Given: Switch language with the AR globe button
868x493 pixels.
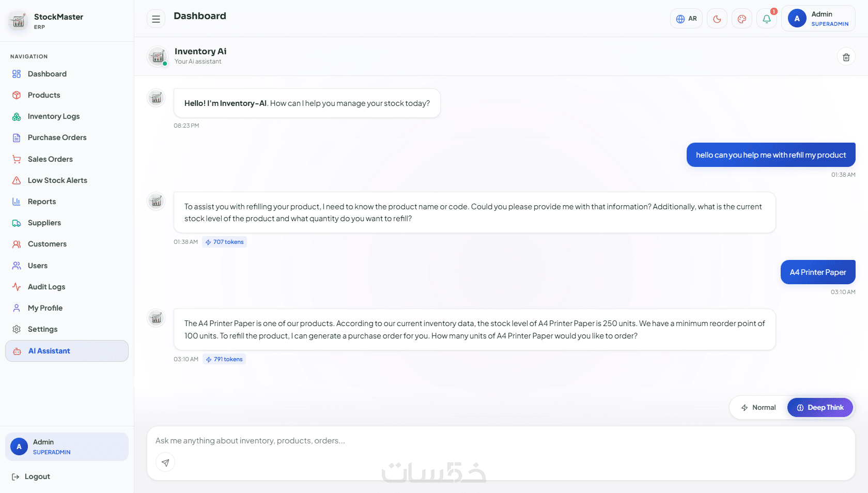Looking at the screenshot, I should coord(686,19).
